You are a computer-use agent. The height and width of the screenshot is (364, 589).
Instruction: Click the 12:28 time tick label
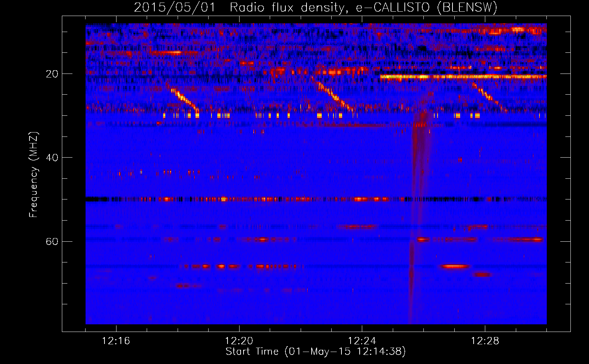(485, 341)
